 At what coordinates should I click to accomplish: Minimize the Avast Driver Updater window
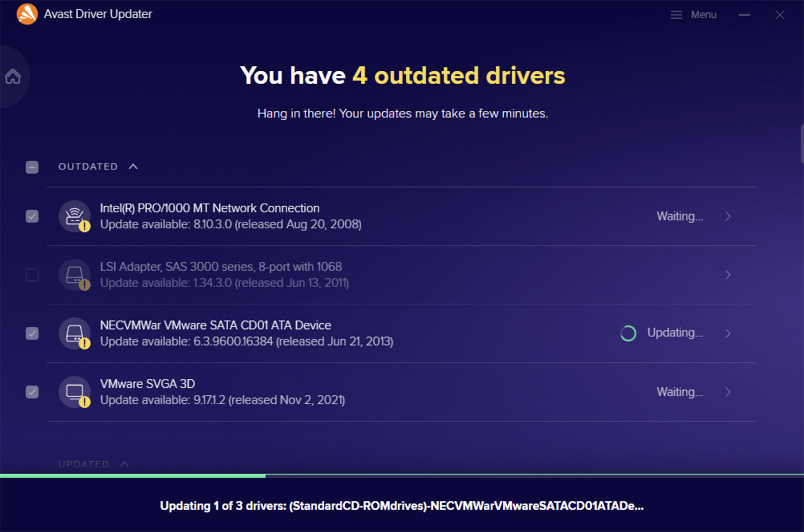[x=745, y=15]
